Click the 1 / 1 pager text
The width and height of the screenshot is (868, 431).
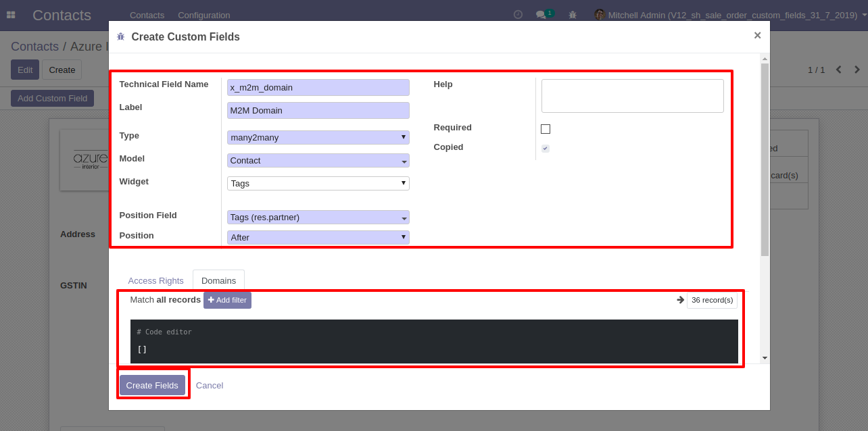(816, 70)
